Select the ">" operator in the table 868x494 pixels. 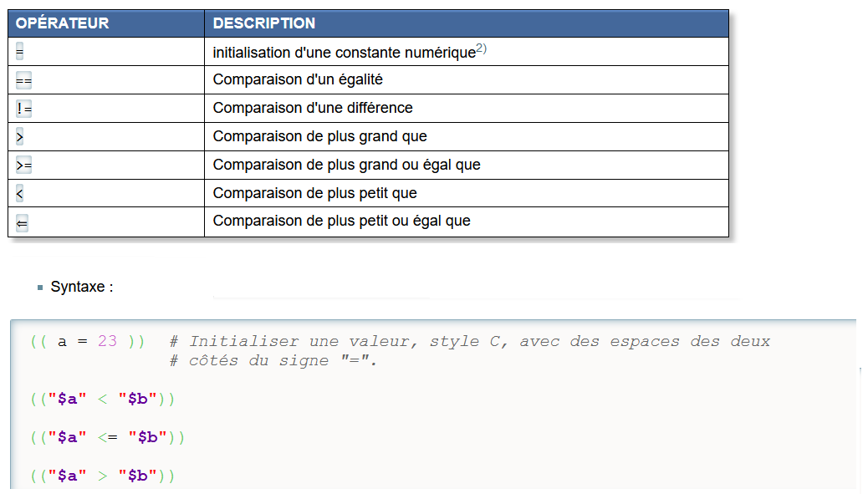[x=19, y=137]
